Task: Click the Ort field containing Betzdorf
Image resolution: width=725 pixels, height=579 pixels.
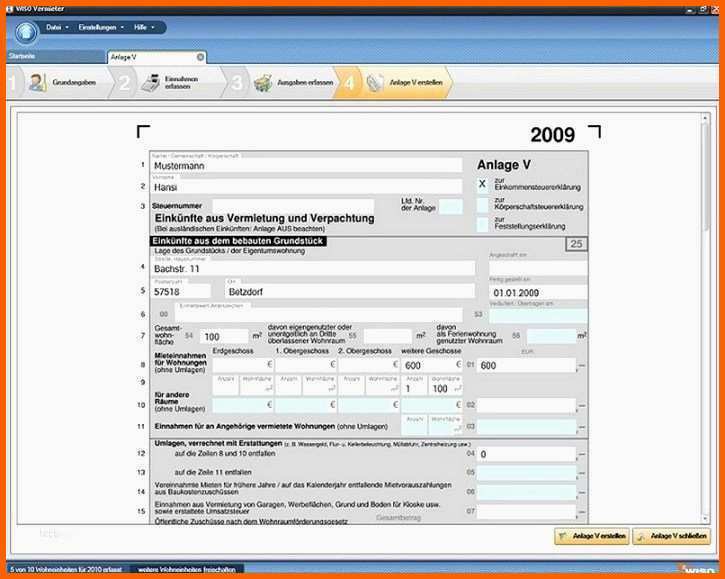Action: [x=350, y=291]
